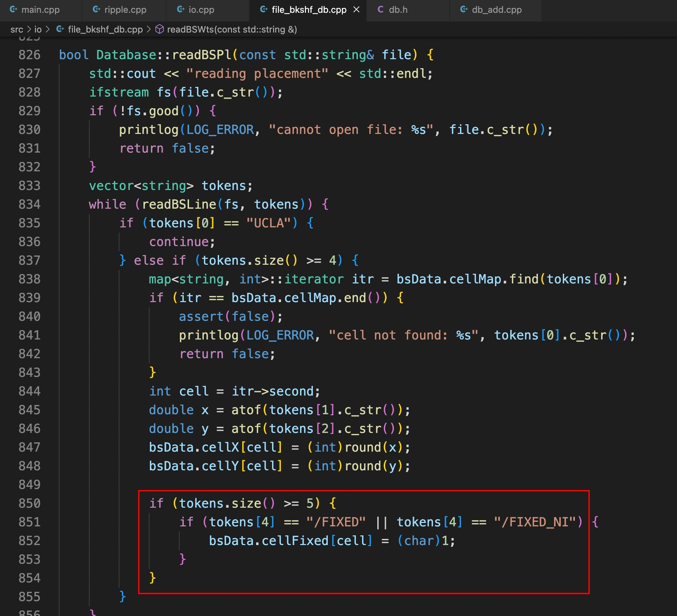Open the readBSWts breadcrumb entry
The height and width of the screenshot is (616, 677).
click(x=232, y=29)
